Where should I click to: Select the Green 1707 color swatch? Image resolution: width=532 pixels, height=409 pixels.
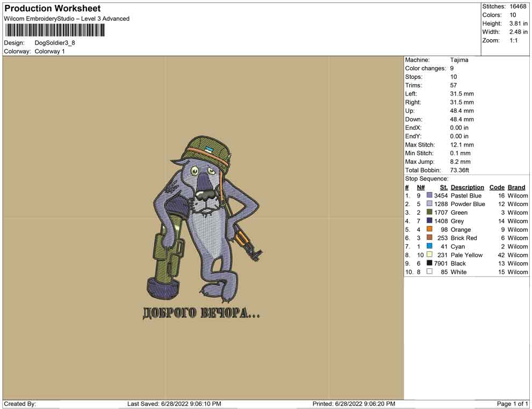pos(429,212)
